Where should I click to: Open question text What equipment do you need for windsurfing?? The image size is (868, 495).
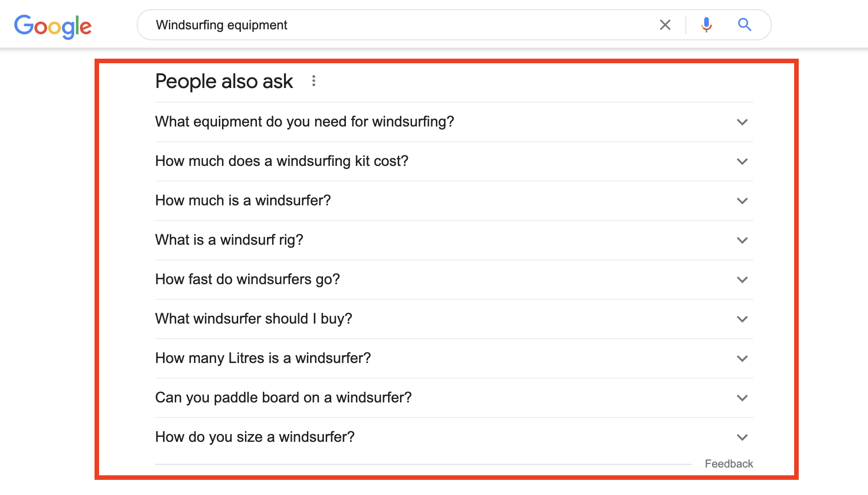coord(305,122)
